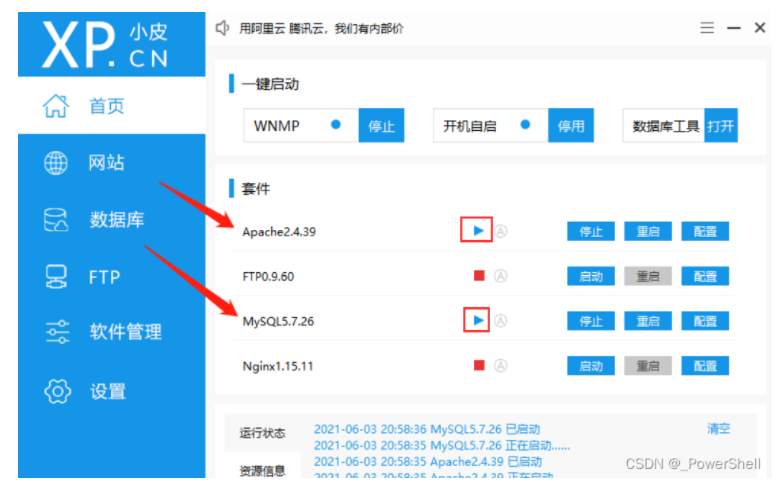The image size is (784, 502).
Task: Open 数据库工具 with 打开 button
Action: [720, 125]
